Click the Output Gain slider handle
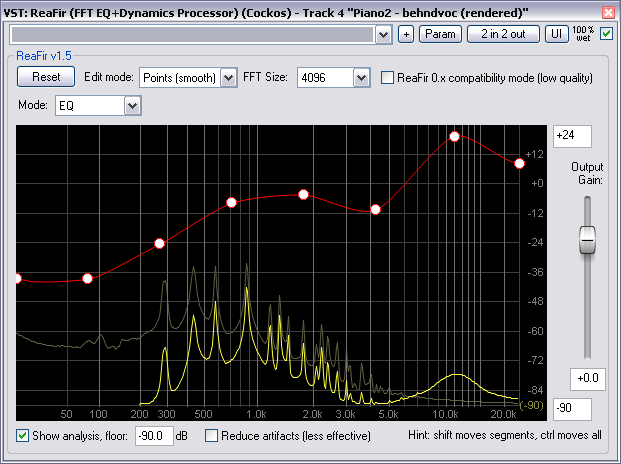This screenshot has width=621, height=464. pos(587,240)
